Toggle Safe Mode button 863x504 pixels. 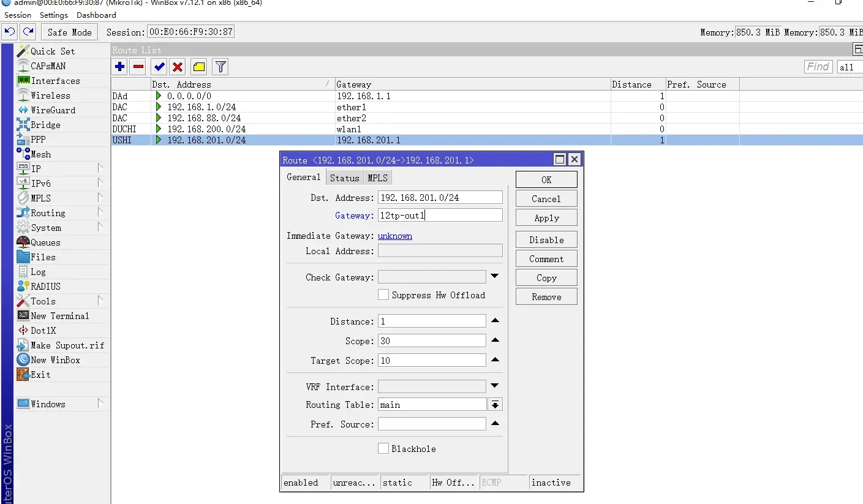[x=69, y=32]
